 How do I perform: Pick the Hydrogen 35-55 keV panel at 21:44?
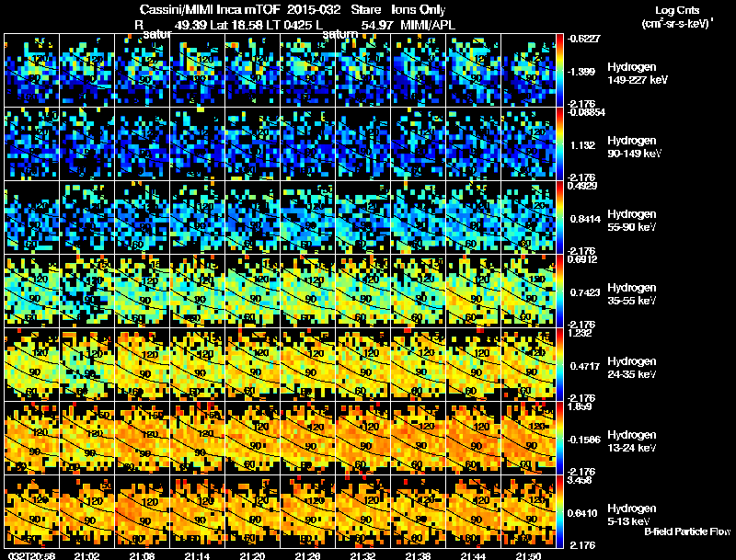click(x=474, y=291)
